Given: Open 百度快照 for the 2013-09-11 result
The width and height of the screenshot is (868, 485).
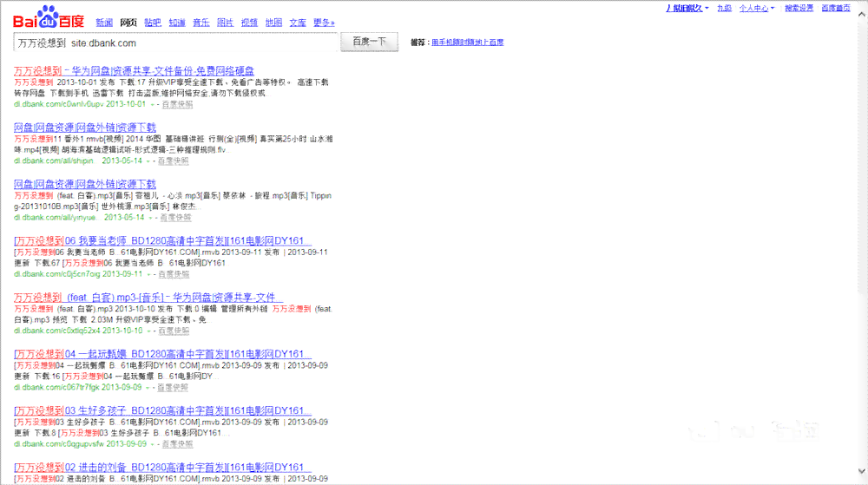Looking at the screenshot, I should [174, 274].
